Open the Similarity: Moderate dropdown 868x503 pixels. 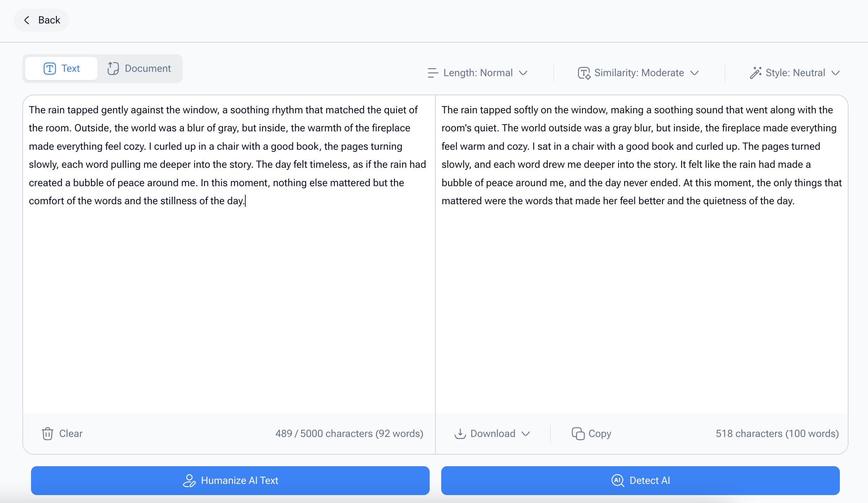[694, 73]
